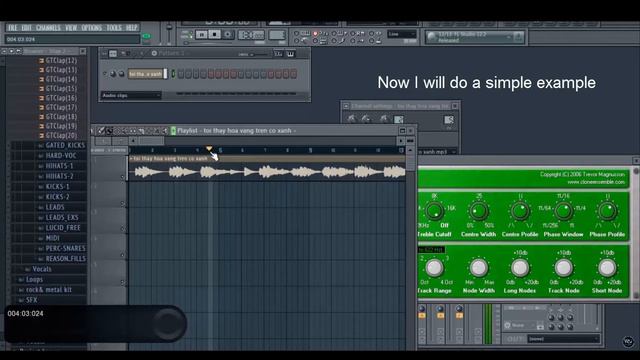640x360 pixels.
Task: Click the FL Studio 12.2 news panel
Action: [x=474, y=37]
